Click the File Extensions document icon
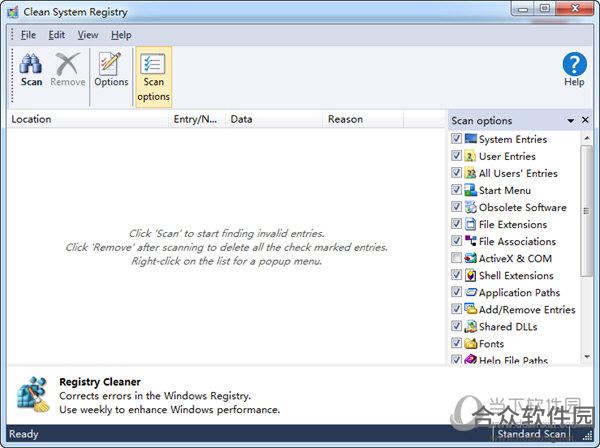Image resolution: width=600 pixels, height=448 pixels. [x=470, y=224]
